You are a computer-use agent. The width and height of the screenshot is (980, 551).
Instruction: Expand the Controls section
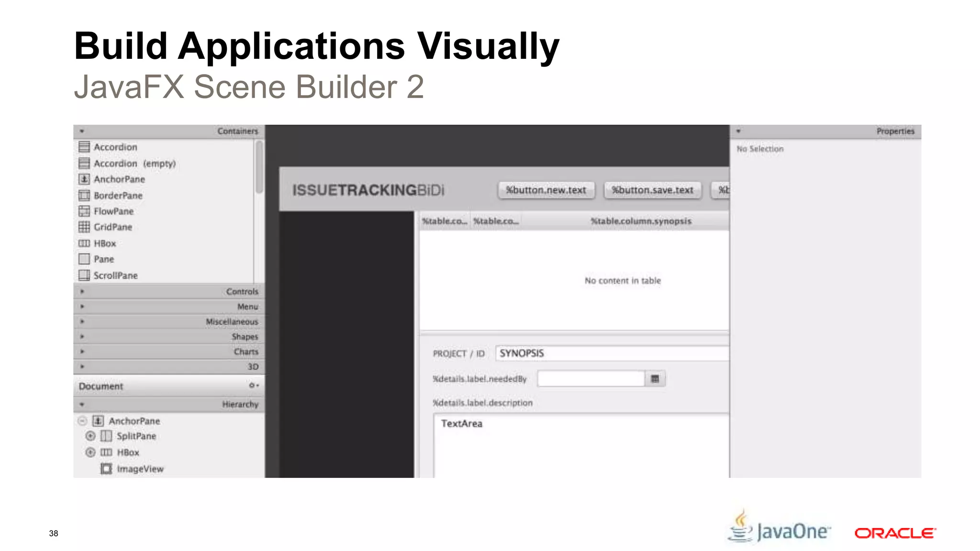(82, 291)
